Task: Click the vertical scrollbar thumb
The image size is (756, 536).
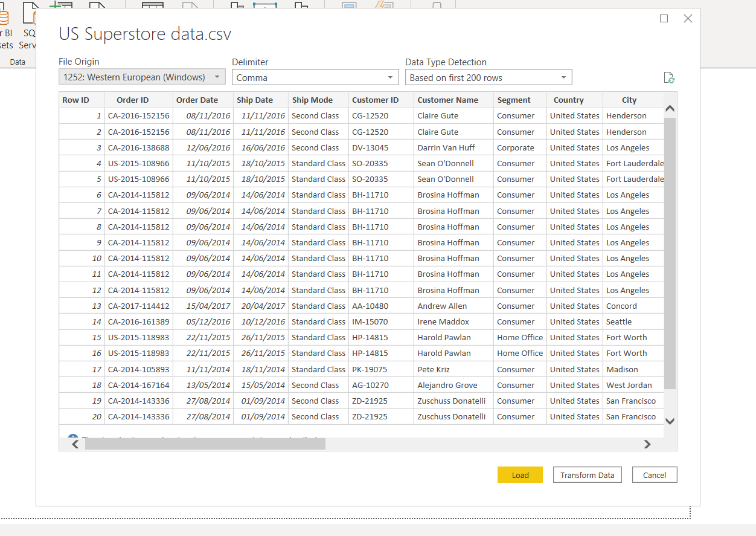Action: point(669,253)
